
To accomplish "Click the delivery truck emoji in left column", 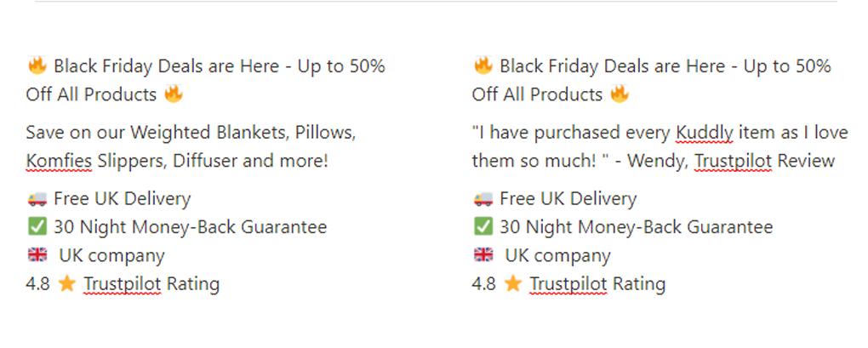I will (37, 198).
